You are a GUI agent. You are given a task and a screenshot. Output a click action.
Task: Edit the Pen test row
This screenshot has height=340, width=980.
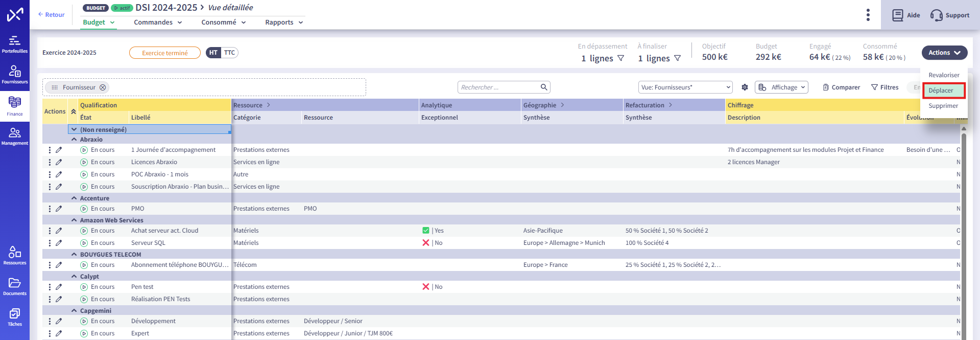tap(59, 287)
